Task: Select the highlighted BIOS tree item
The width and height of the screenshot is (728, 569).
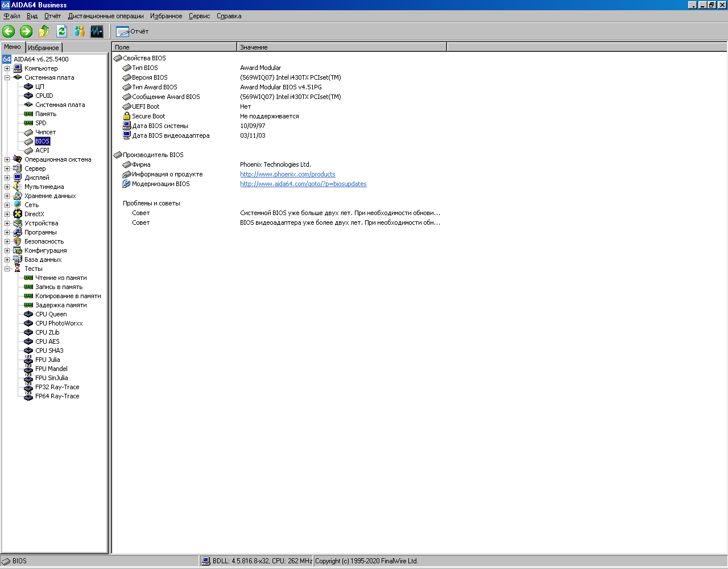Action: pyautogui.click(x=42, y=141)
